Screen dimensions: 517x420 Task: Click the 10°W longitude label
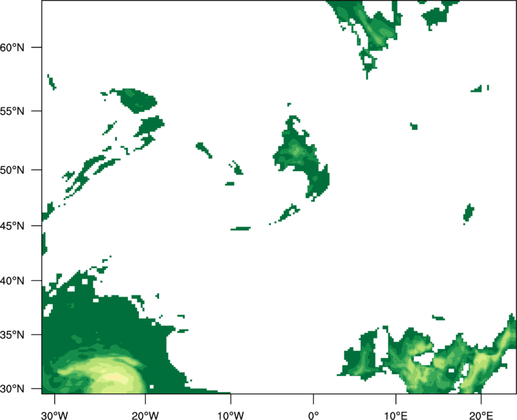click(x=231, y=415)
